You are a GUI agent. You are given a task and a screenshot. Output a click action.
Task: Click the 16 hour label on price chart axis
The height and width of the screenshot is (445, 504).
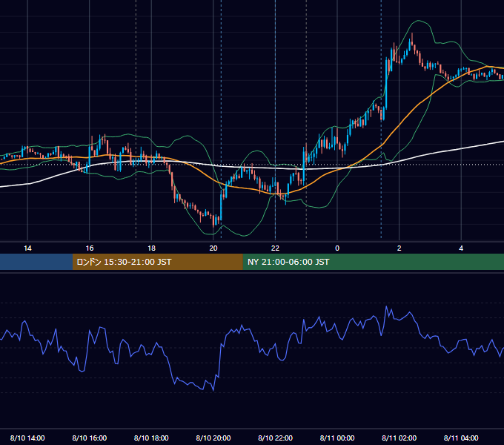click(90, 248)
